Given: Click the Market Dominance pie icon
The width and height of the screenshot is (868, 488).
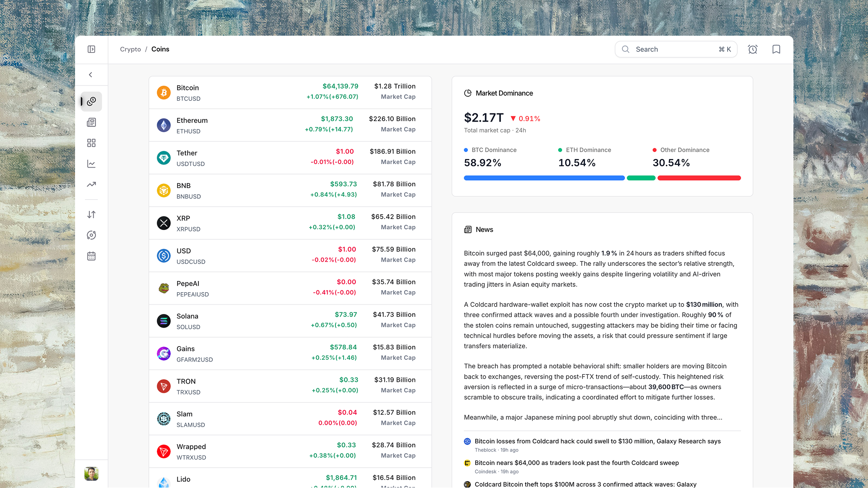Looking at the screenshot, I should point(468,93).
